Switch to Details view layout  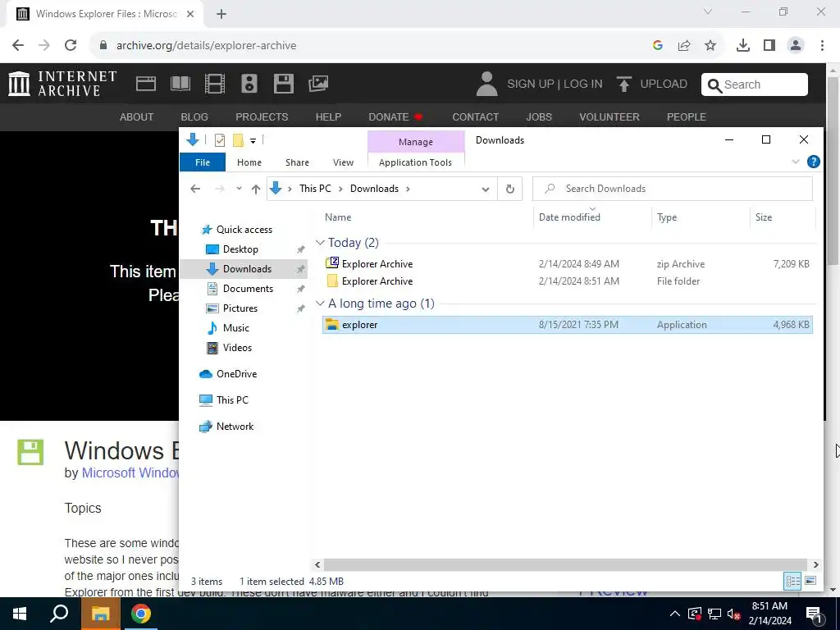(x=792, y=581)
